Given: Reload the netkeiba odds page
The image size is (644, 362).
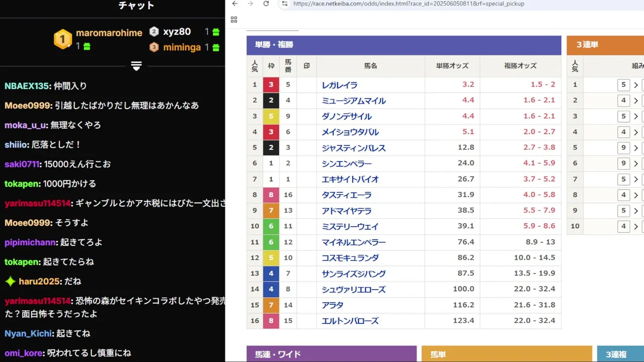Looking at the screenshot, I should pyautogui.click(x=266, y=4).
